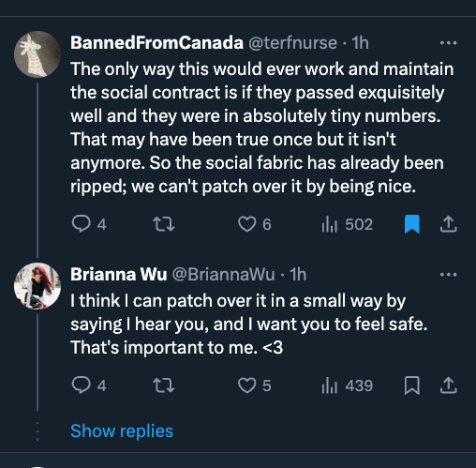The width and height of the screenshot is (476, 468).
Task: Reply to BannedFromCanada's tweet
Action: pos(89,224)
